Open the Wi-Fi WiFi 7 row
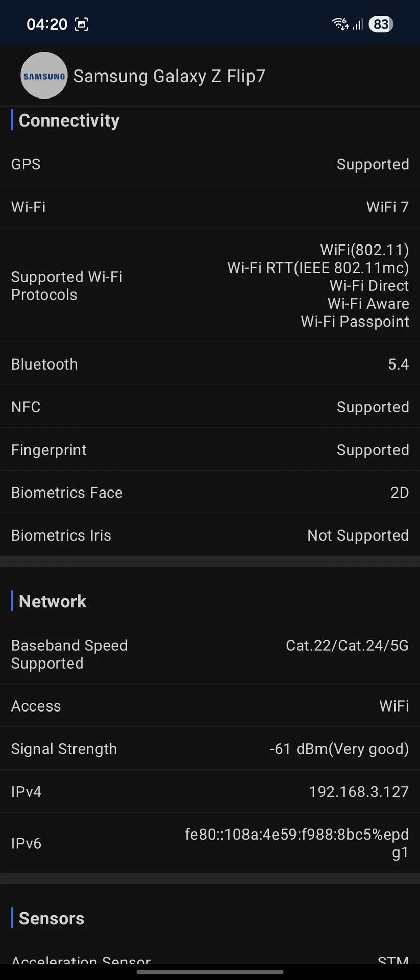 tap(210, 207)
